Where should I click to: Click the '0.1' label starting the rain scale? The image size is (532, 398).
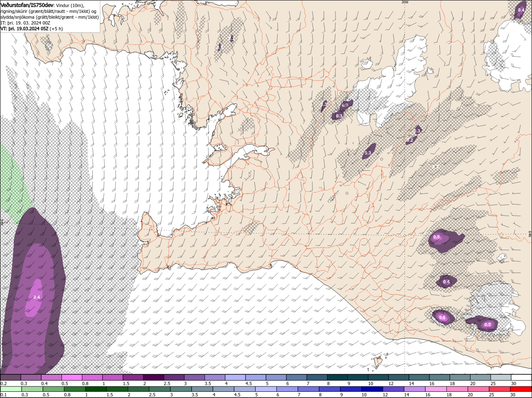click(3, 395)
